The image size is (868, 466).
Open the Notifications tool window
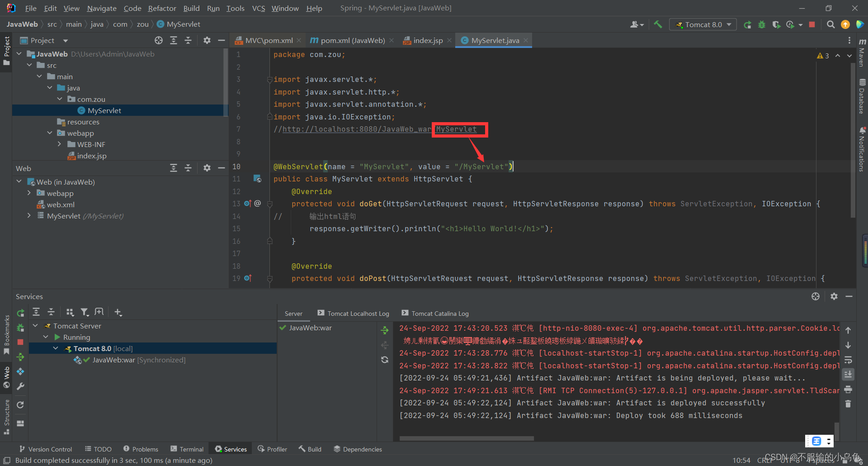(862, 149)
